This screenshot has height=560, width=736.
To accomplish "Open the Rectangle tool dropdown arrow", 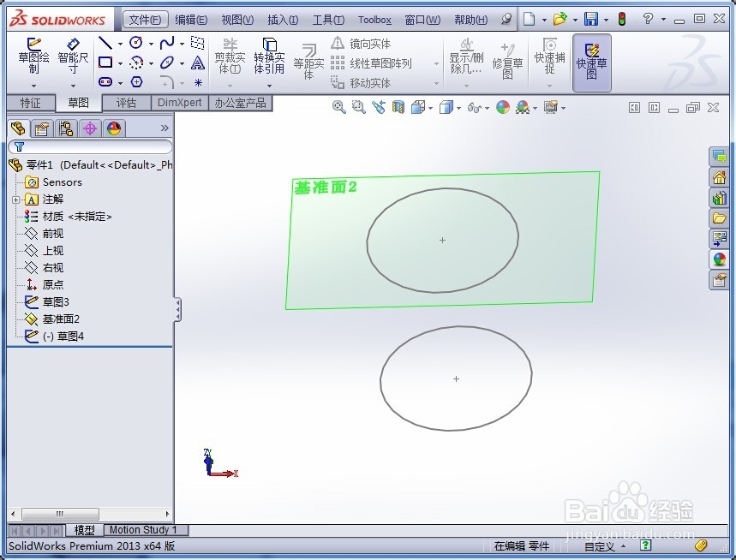I will 120,63.
